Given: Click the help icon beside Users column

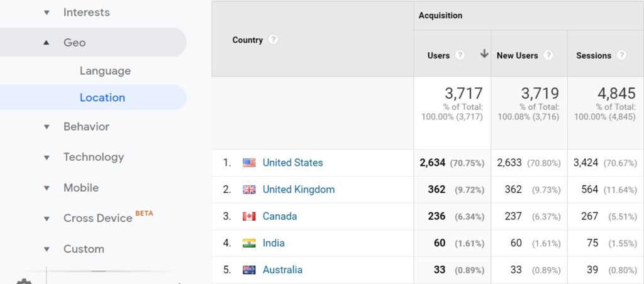Looking at the screenshot, I should point(460,55).
